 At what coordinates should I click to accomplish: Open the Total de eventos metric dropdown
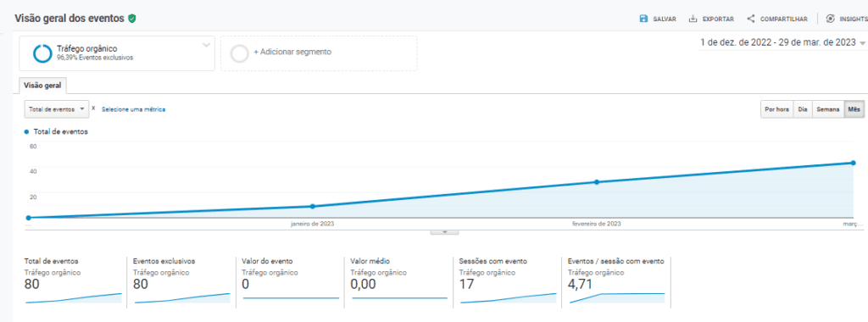pos(57,109)
